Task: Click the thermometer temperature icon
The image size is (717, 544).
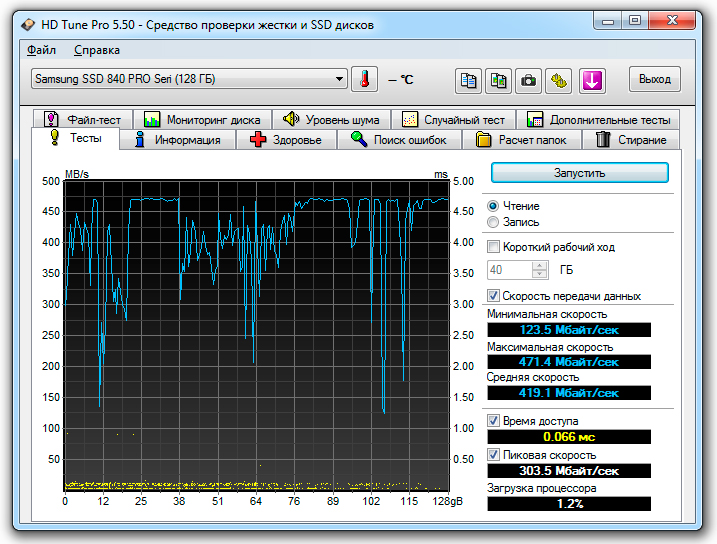Action: (x=364, y=80)
